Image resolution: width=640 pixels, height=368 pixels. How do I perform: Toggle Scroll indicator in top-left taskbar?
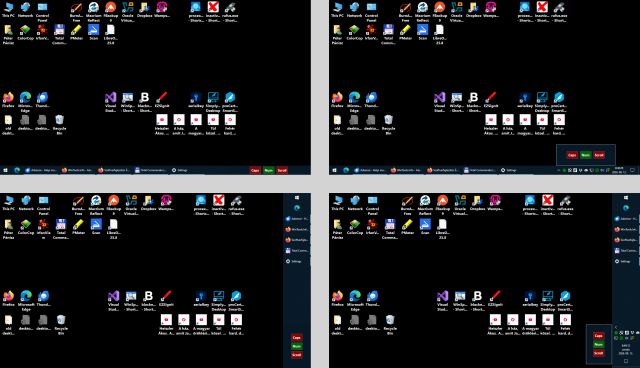point(282,170)
